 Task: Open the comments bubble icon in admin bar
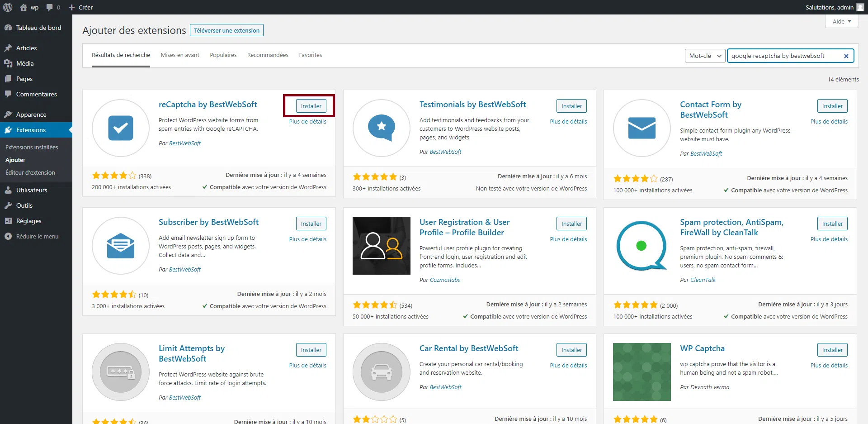(50, 8)
